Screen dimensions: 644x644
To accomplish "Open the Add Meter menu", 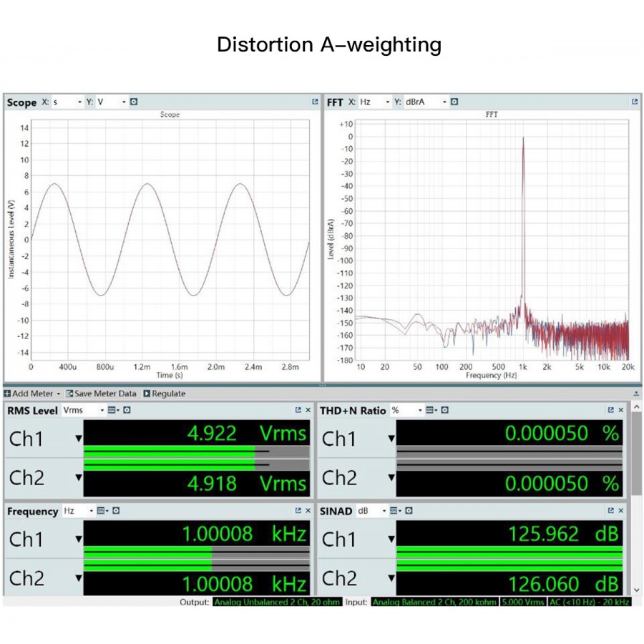I will pos(33,394).
